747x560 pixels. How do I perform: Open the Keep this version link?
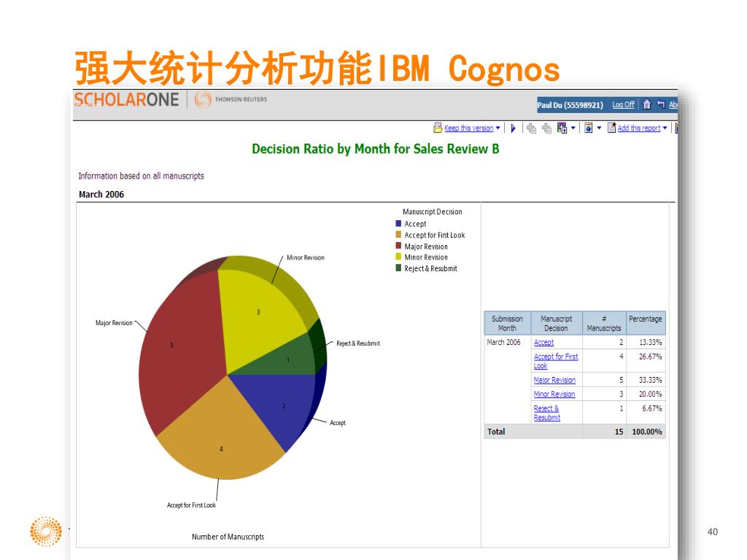[x=469, y=128]
